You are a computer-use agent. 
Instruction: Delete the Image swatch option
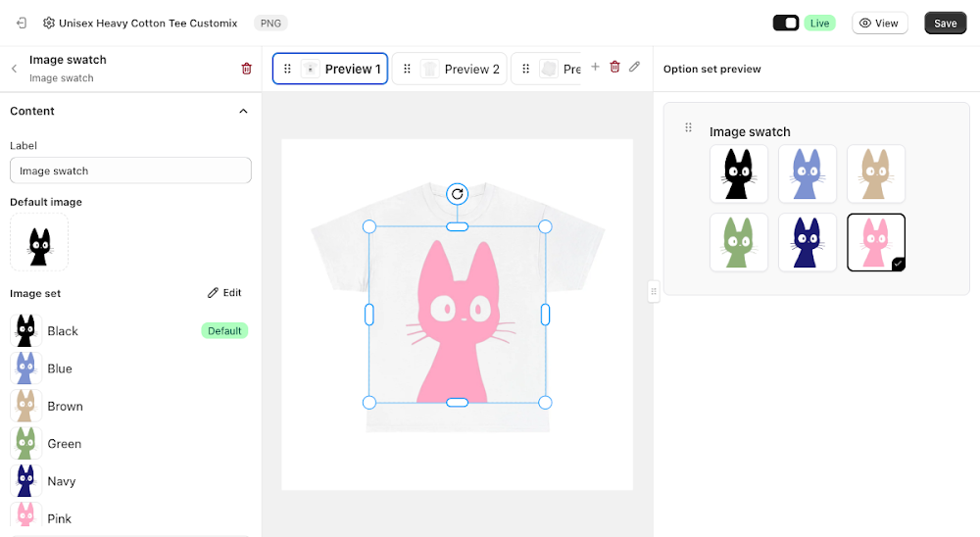coord(246,69)
